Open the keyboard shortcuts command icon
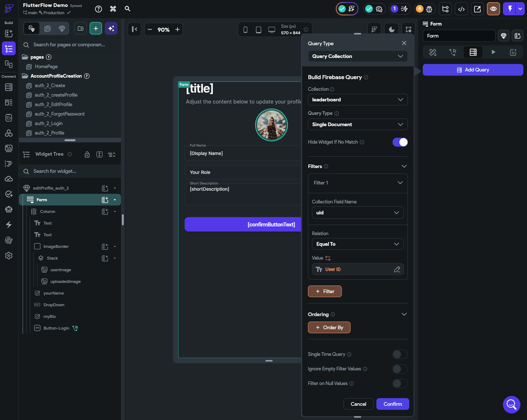The height and width of the screenshot is (420, 527). click(113, 9)
